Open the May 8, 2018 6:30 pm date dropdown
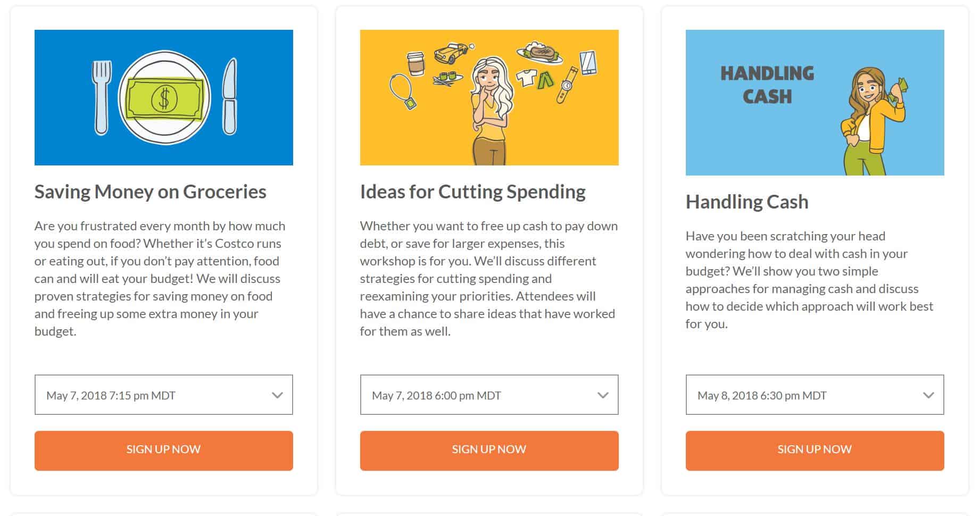The image size is (980, 516). (x=815, y=395)
